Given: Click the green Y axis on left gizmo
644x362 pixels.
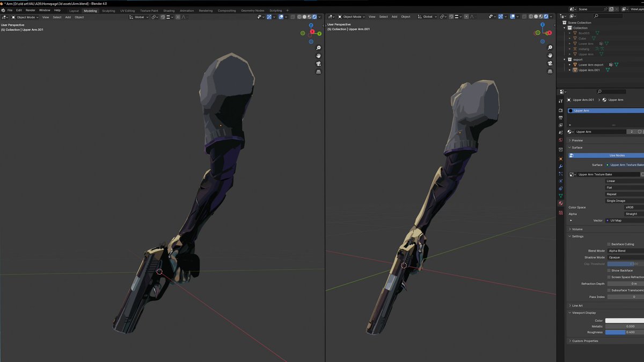Looking at the screenshot, I should point(319,33).
